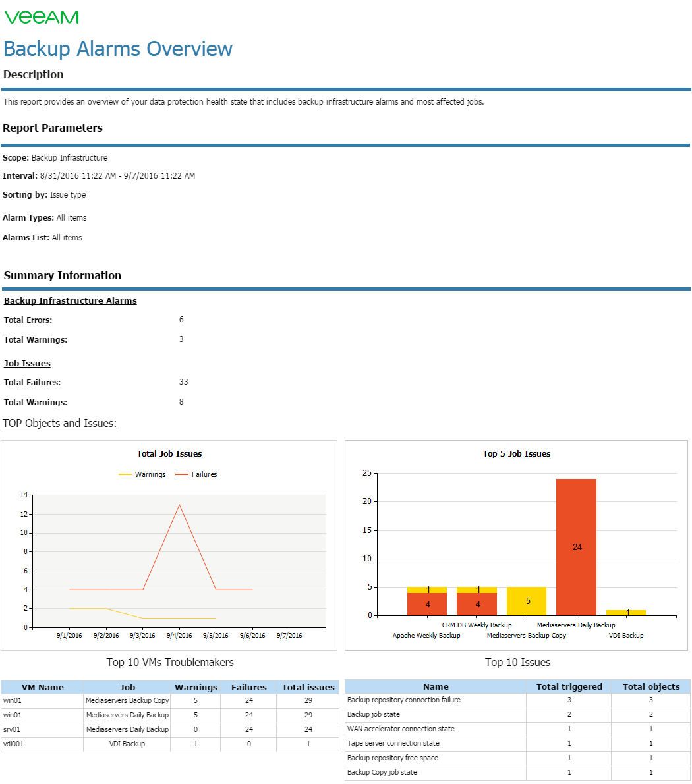The image size is (692, 784).
Task: Click the Job column header
Action: pyautogui.click(x=127, y=688)
